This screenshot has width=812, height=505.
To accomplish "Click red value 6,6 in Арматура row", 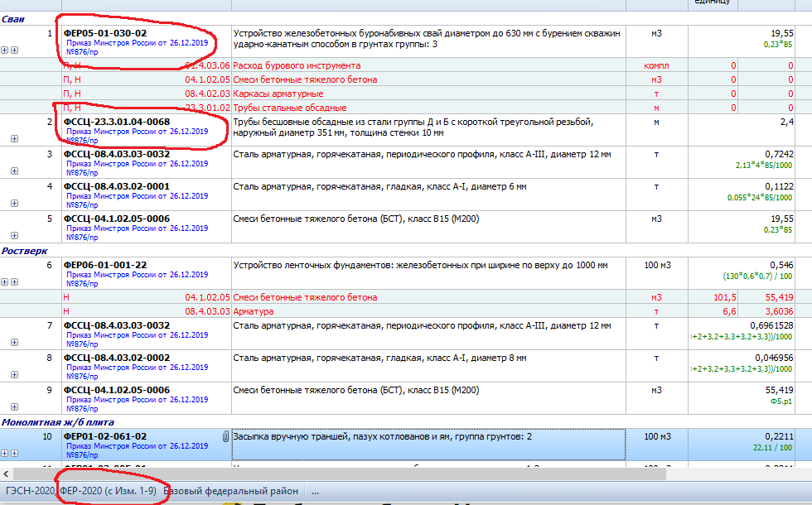I will coord(729,311).
